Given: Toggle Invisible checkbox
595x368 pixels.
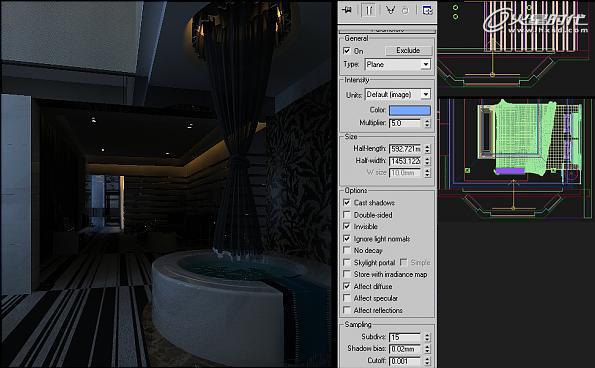Looking at the screenshot, I should (347, 226).
